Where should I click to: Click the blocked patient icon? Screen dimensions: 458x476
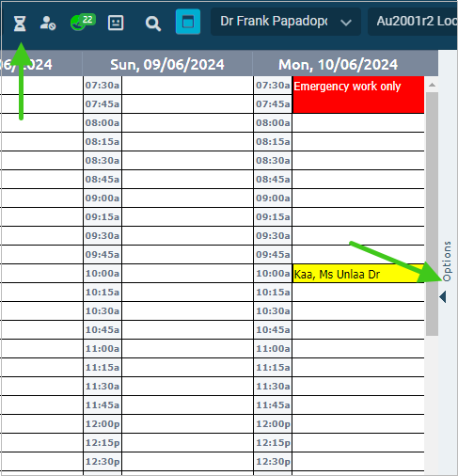(48, 24)
